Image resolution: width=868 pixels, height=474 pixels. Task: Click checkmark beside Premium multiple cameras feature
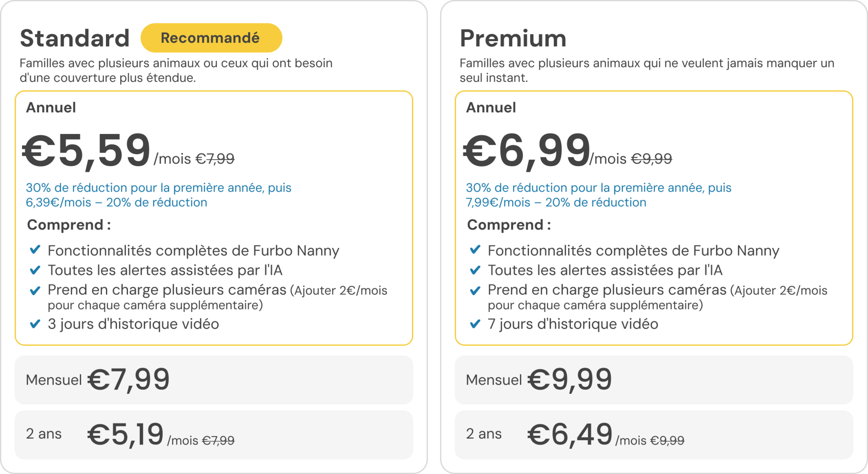tap(475, 290)
